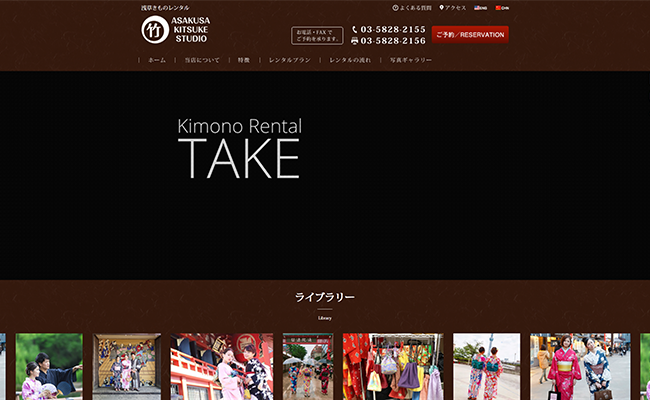Select the 特徴 menu item
Screen dimensions: 650x400
tap(244, 60)
